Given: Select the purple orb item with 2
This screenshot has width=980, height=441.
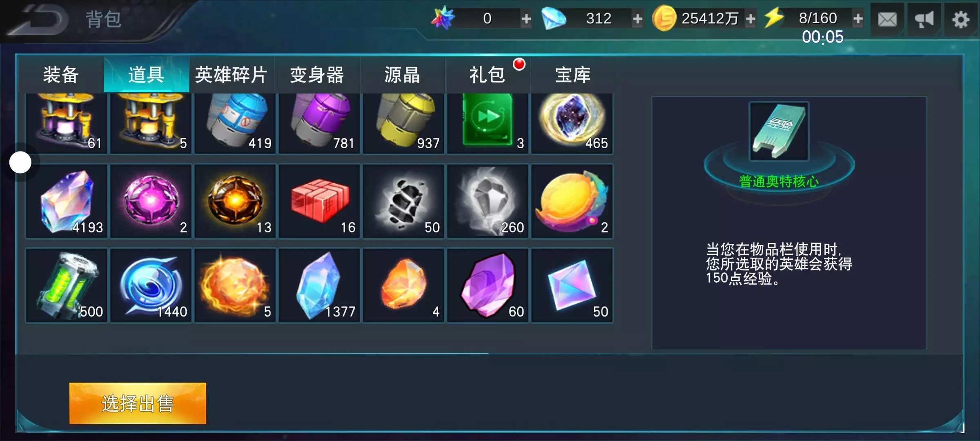Looking at the screenshot, I should [x=151, y=201].
